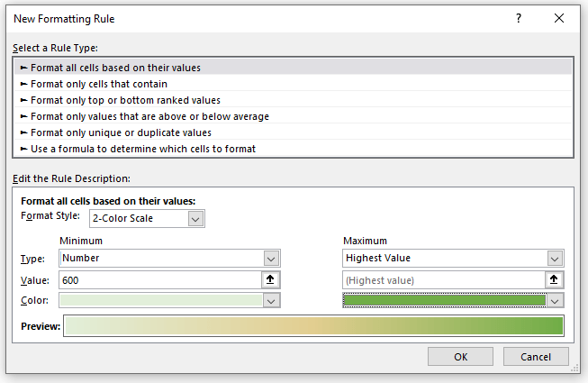This screenshot has height=383, width=588.
Task: Click the OK button
Action: coord(461,357)
